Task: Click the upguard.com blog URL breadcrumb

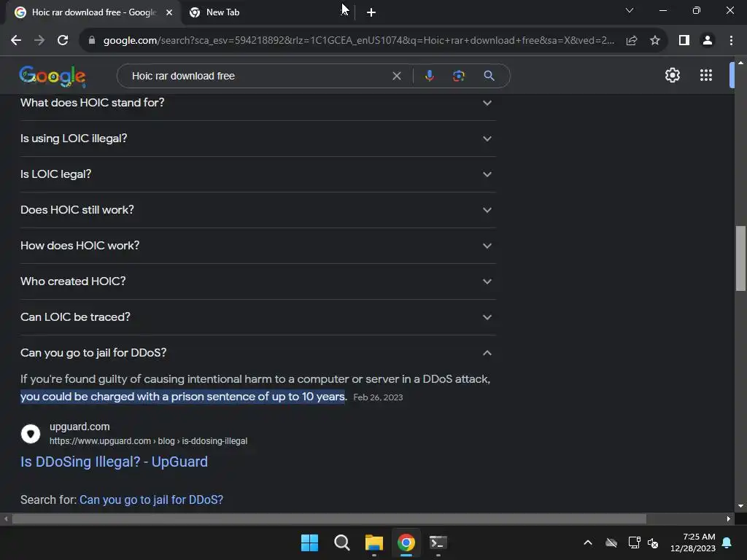Action: [x=148, y=441]
